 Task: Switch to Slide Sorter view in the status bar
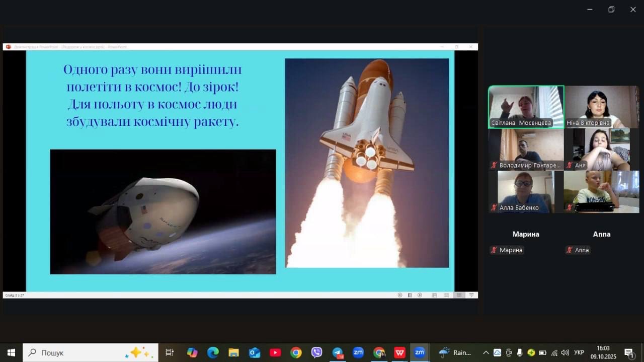tap(446, 295)
